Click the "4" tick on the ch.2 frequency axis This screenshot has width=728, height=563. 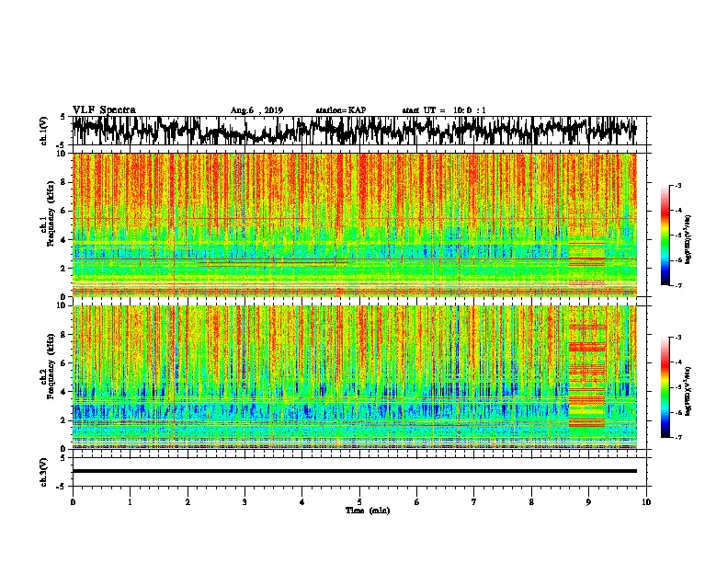pos(65,392)
